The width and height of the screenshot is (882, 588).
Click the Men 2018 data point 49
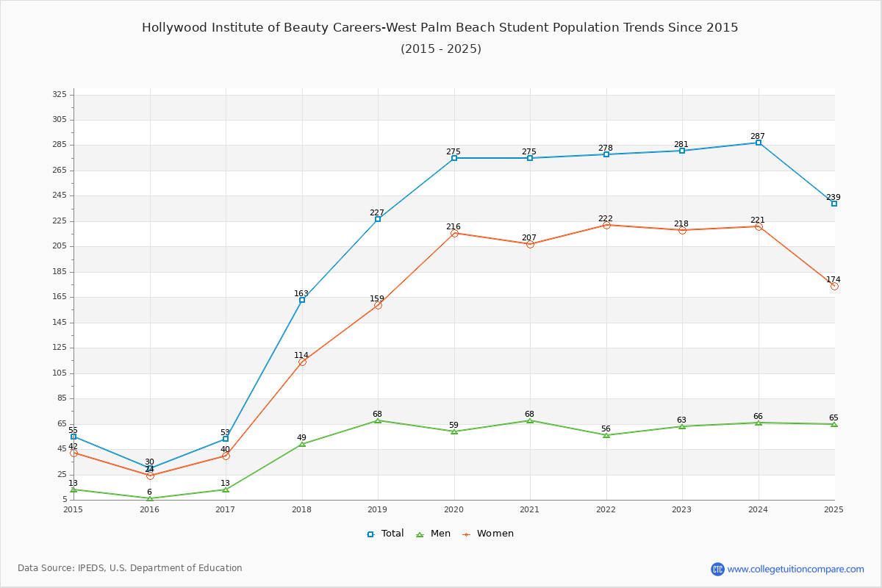302,444
